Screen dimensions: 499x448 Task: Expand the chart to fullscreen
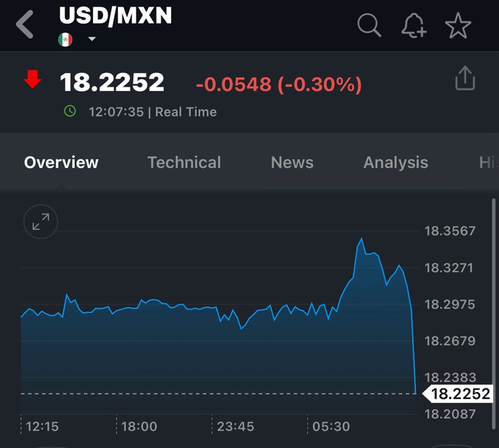[41, 220]
